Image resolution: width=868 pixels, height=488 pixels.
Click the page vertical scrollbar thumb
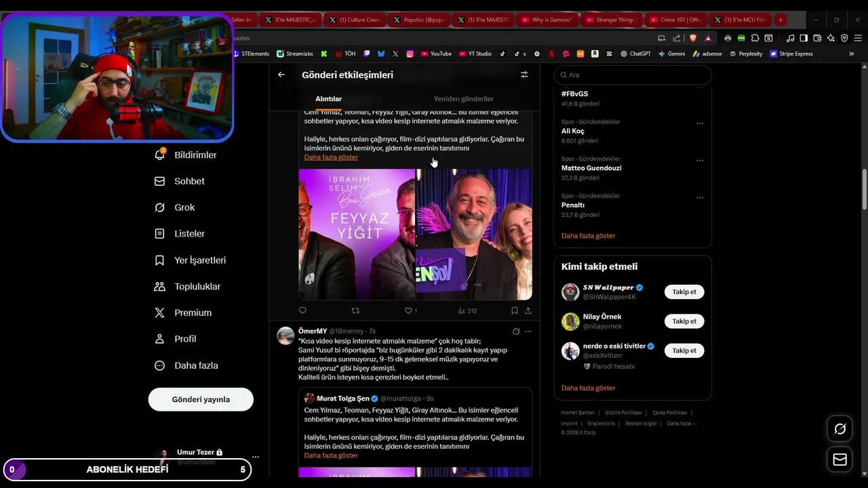[x=864, y=189]
